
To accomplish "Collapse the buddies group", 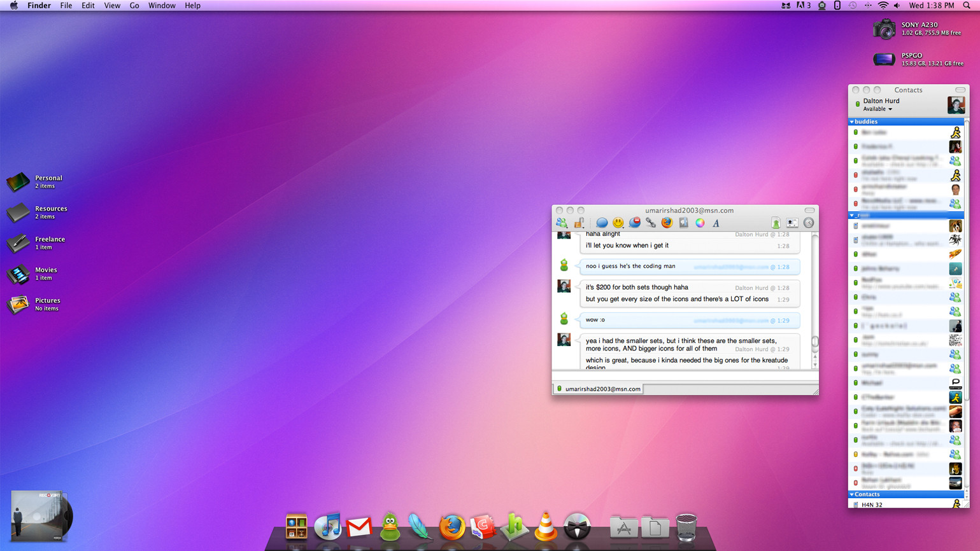I will [852, 122].
